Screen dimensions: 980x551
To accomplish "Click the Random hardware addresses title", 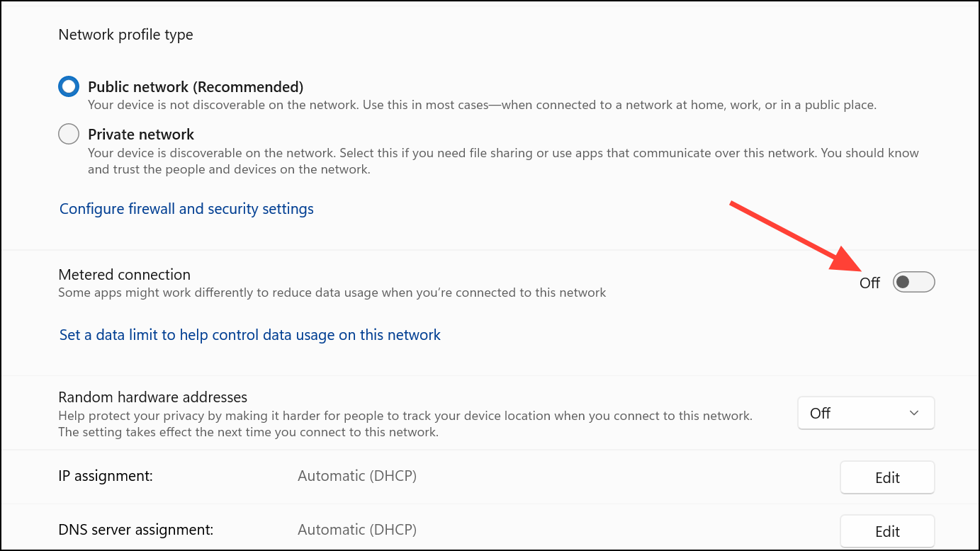I will tap(152, 397).
